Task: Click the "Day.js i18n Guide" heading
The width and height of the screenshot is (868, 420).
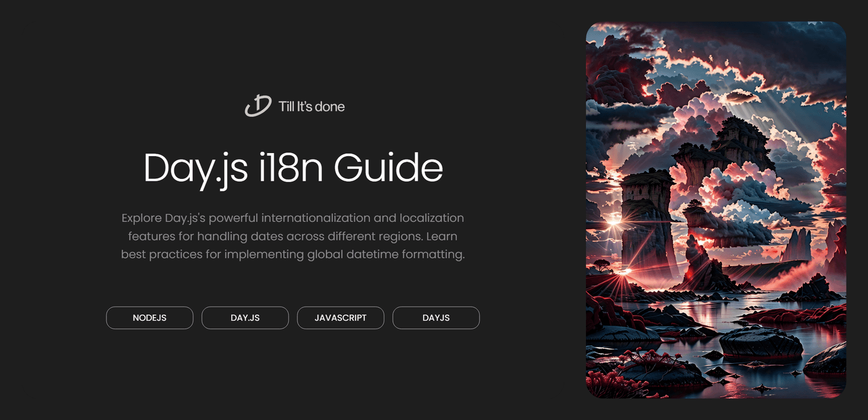Action: (x=293, y=168)
